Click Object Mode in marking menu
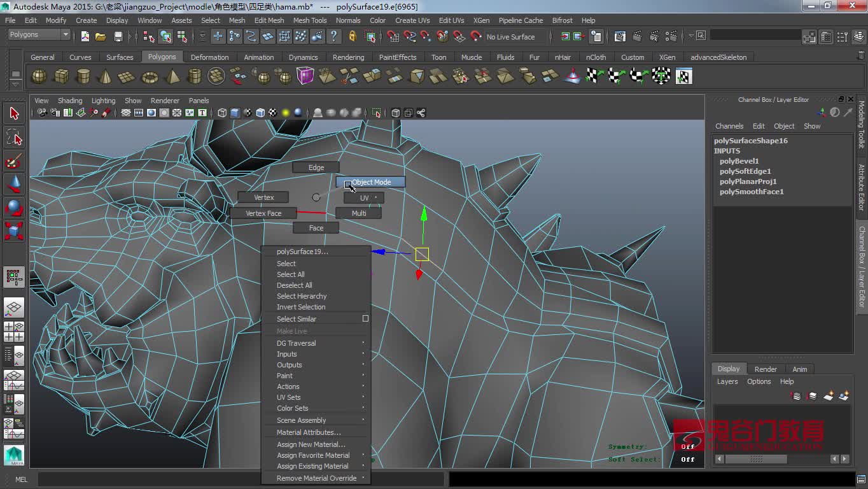868x489 pixels. pyautogui.click(x=370, y=182)
